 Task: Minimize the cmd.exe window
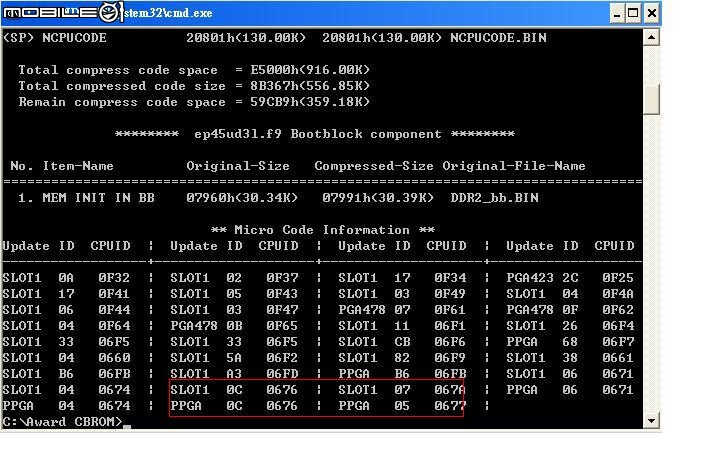point(617,13)
